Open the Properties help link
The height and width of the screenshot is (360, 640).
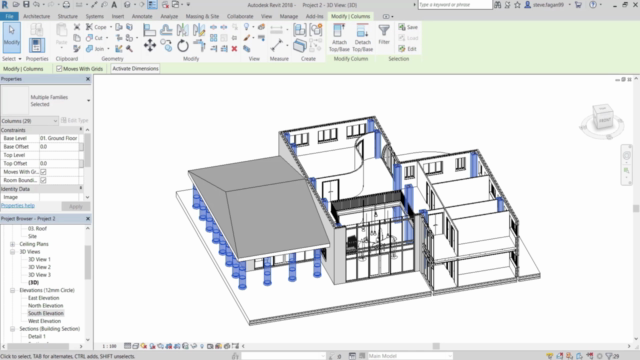pyautogui.click(x=18, y=206)
